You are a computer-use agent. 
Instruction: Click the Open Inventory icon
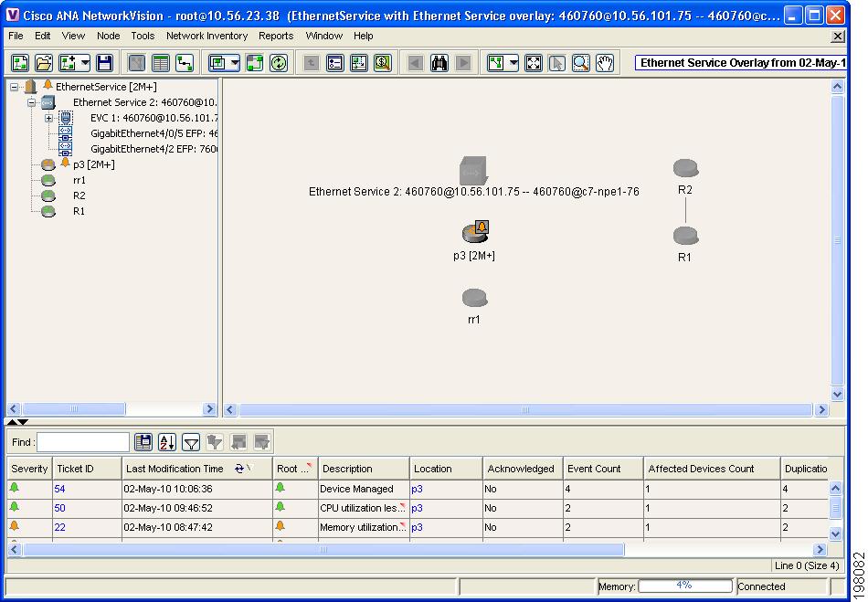point(335,62)
